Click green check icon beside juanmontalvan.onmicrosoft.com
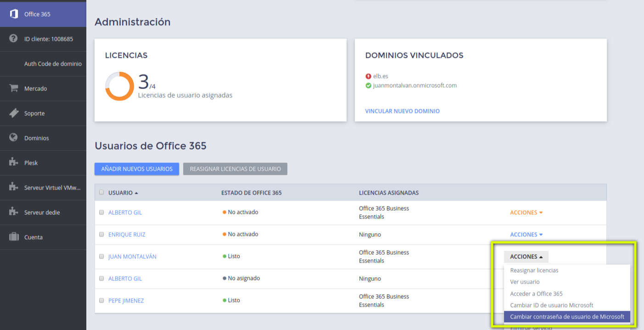Image resolution: width=644 pixels, height=330 pixels. (x=368, y=85)
